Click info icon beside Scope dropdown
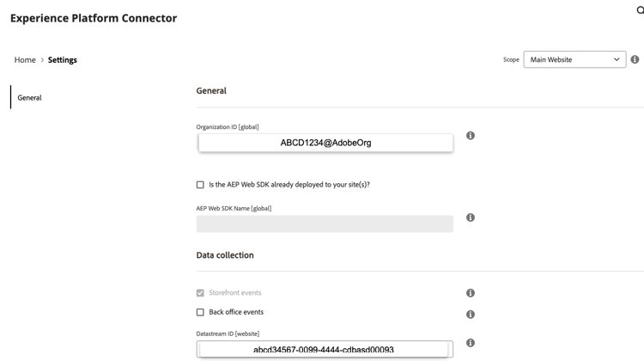The width and height of the screenshot is (644, 361). (635, 59)
